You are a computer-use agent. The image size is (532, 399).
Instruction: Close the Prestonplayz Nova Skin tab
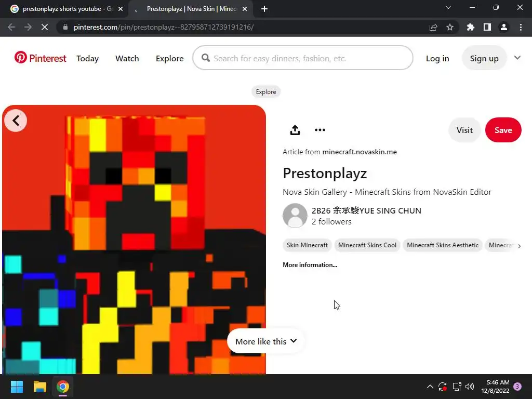click(x=245, y=9)
